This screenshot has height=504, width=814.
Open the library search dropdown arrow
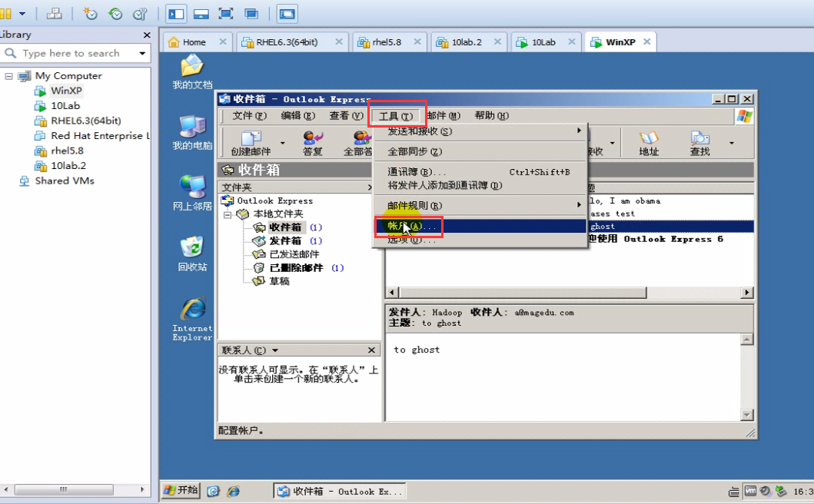click(x=142, y=53)
